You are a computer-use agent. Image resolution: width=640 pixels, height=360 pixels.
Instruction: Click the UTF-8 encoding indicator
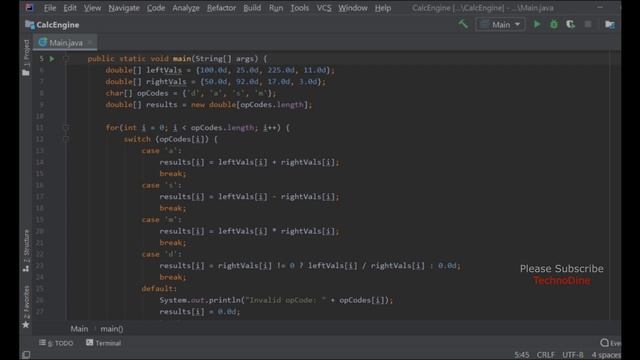[573, 355]
